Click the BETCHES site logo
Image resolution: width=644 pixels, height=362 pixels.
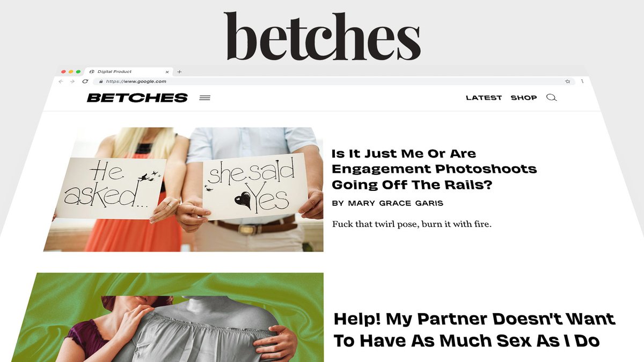[x=137, y=98]
